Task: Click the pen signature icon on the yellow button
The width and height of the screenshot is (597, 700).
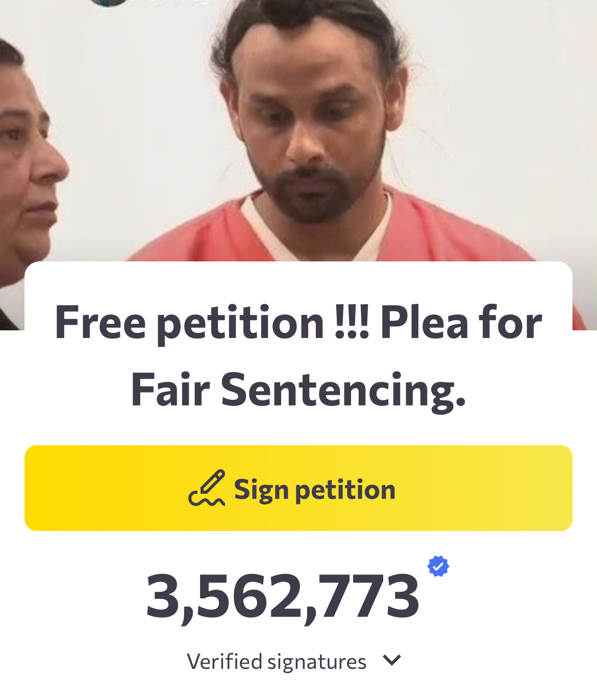Action: (x=207, y=488)
